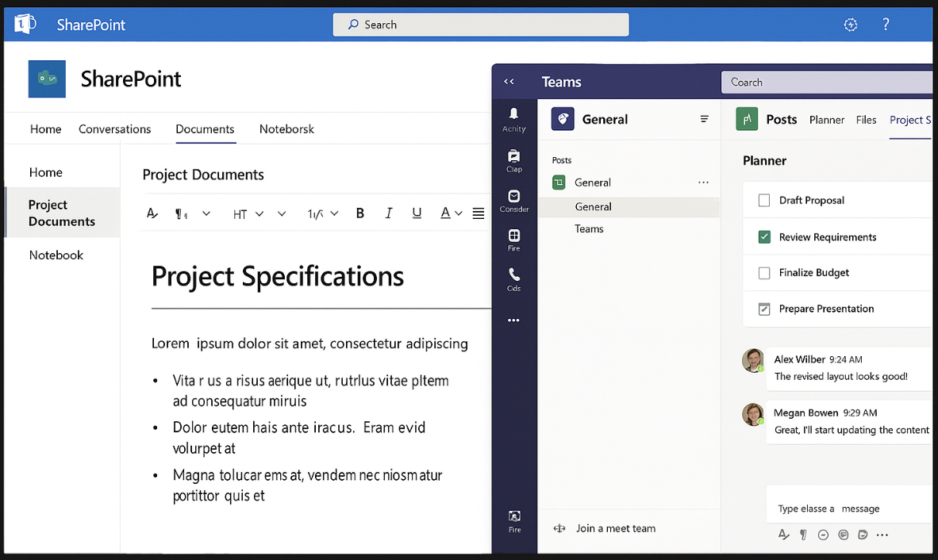This screenshot has width=938, height=560.
Task: Open more apps ellipsis in Teams rail
Action: click(x=513, y=320)
